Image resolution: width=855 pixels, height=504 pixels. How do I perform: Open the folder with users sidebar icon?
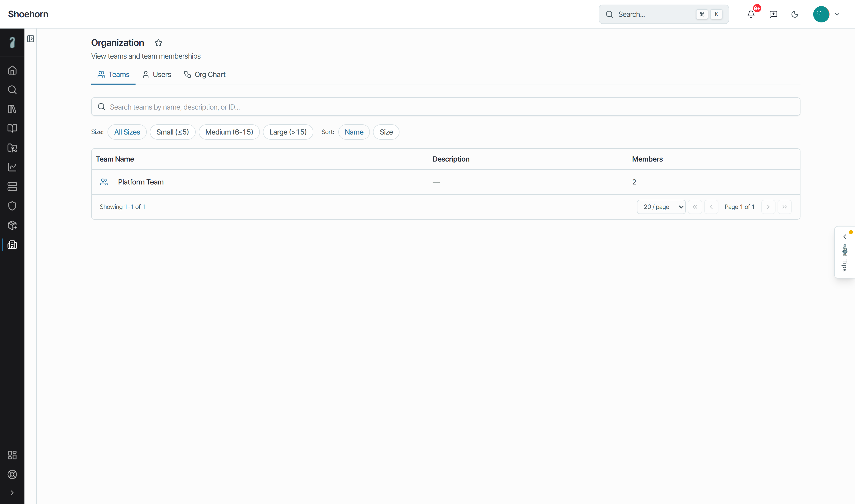12,148
